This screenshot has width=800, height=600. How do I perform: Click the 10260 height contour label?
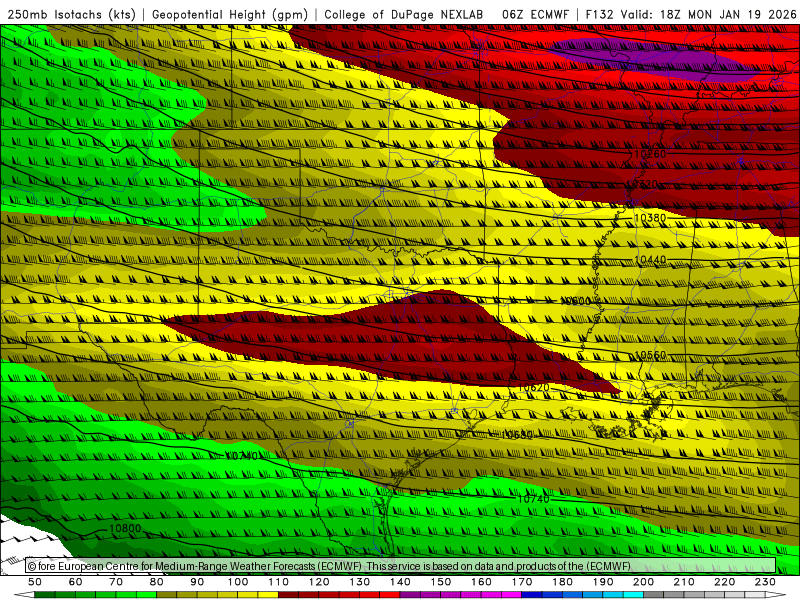tap(649, 154)
